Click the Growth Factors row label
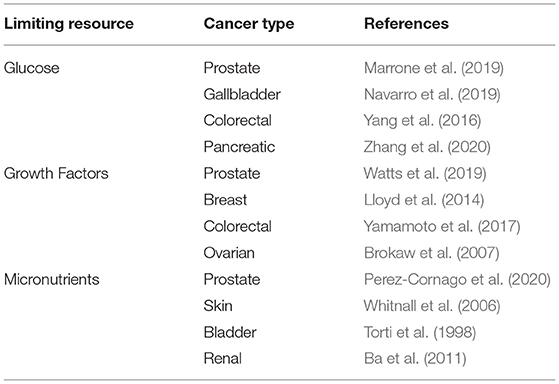Image resolution: width=559 pixels, height=384 pixels. click(56, 174)
